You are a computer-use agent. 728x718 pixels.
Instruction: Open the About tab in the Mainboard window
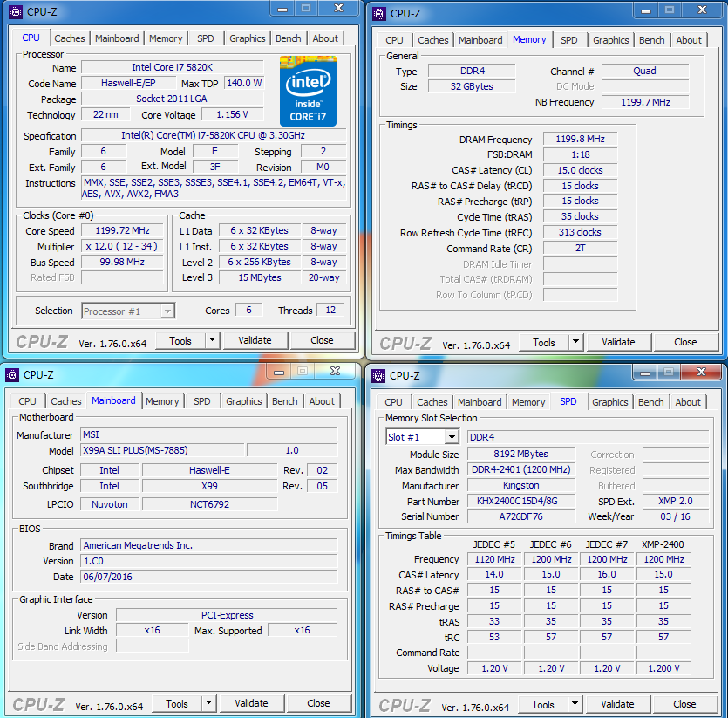tap(322, 401)
